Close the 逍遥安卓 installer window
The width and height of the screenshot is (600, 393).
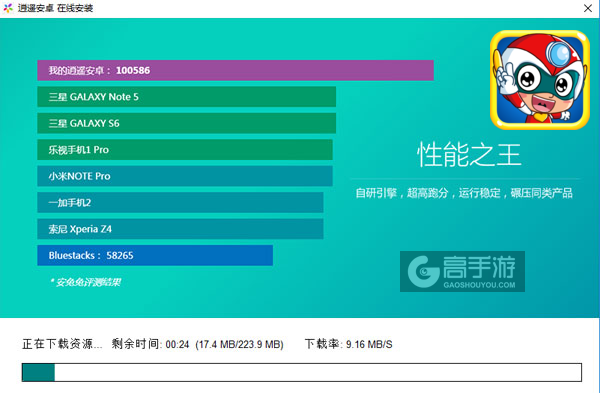(588, 8)
